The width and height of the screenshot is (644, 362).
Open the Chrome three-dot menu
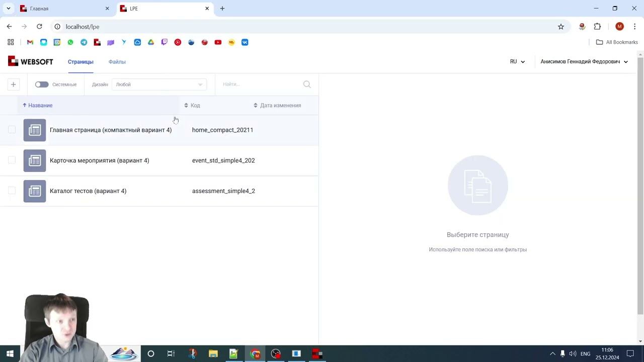(635, 27)
